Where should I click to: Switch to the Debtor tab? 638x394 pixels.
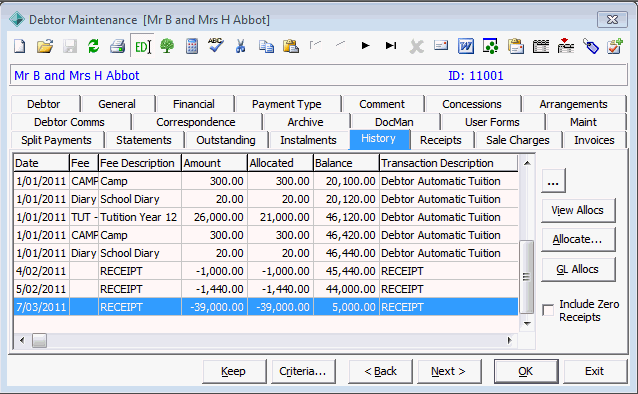click(44, 104)
